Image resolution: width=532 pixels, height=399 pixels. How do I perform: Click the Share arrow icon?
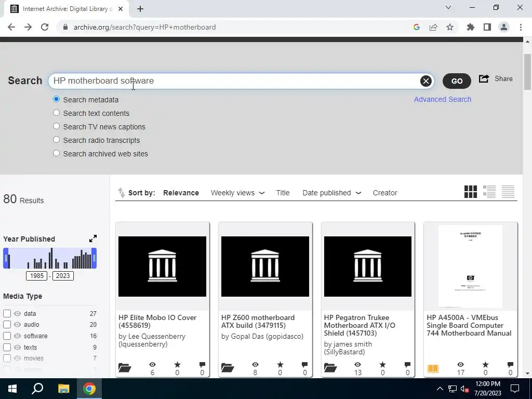484,79
